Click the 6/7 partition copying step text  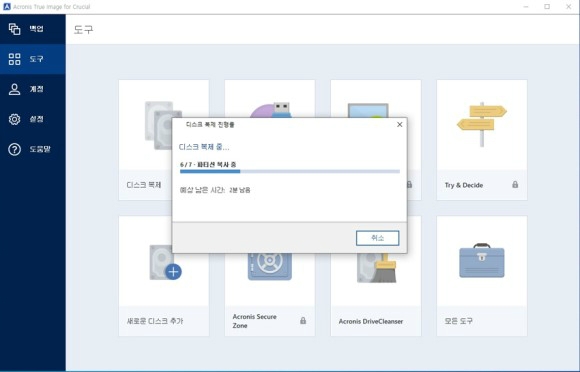pyautogui.click(x=208, y=165)
